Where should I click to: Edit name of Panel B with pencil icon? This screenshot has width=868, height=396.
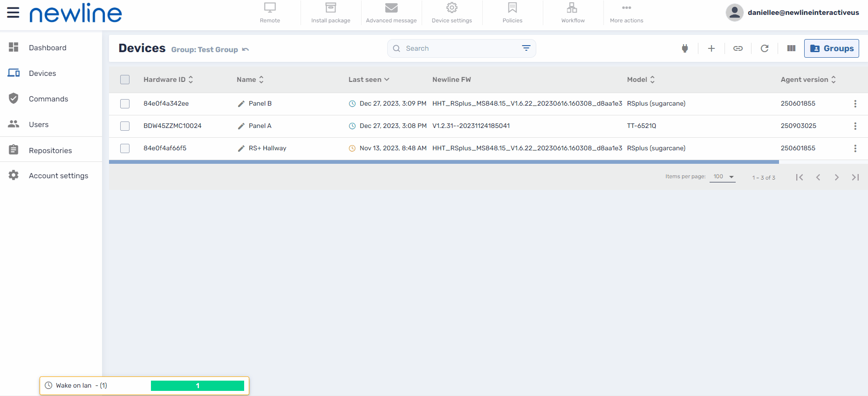241,104
